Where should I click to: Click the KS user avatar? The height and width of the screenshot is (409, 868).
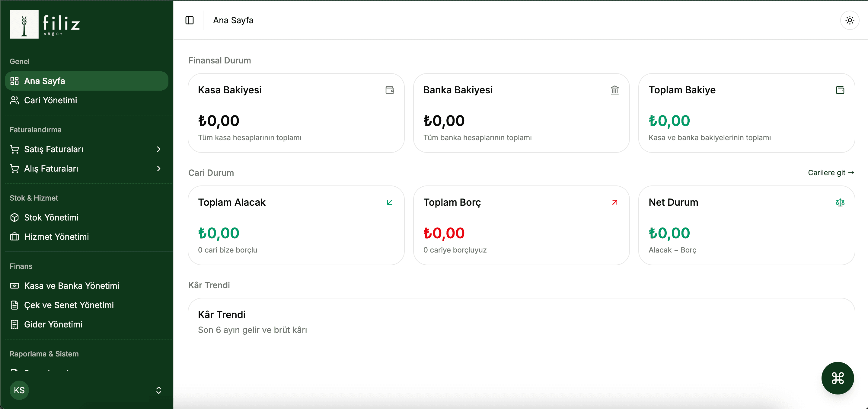19,390
